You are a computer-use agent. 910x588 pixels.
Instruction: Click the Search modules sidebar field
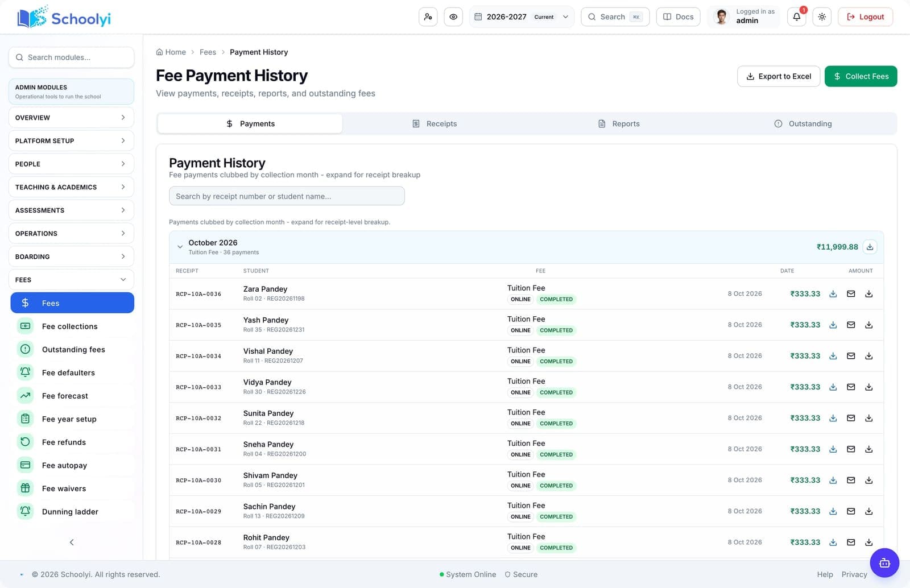coord(71,57)
